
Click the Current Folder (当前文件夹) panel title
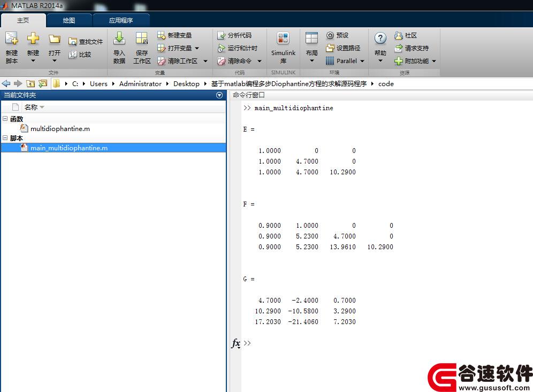[x=20, y=95]
